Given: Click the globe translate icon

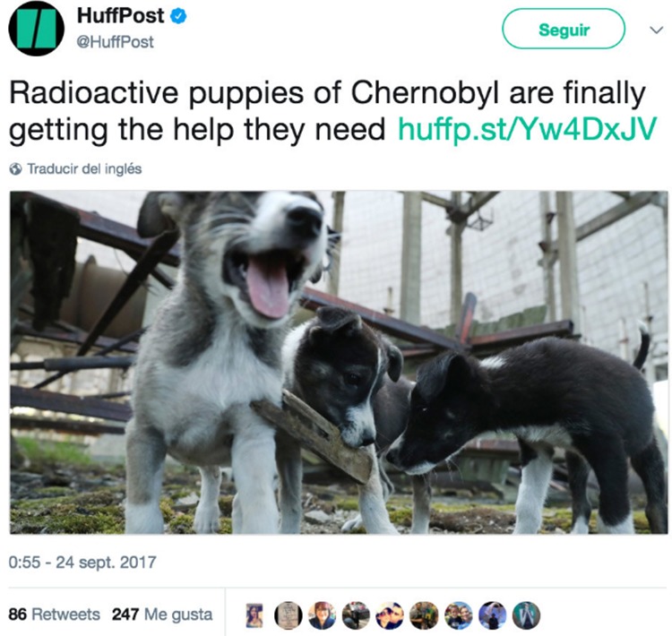Looking at the screenshot, I should click(15, 169).
